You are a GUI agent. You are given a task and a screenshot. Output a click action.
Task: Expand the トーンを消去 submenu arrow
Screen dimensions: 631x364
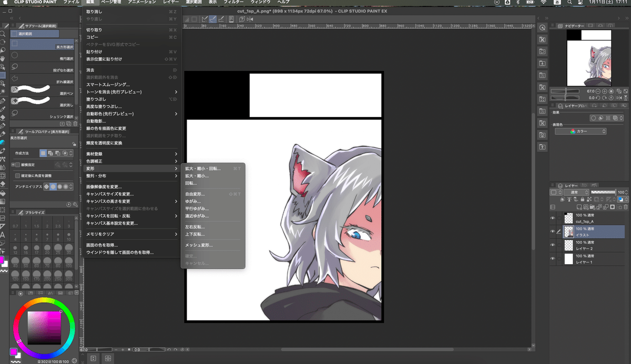click(176, 92)
